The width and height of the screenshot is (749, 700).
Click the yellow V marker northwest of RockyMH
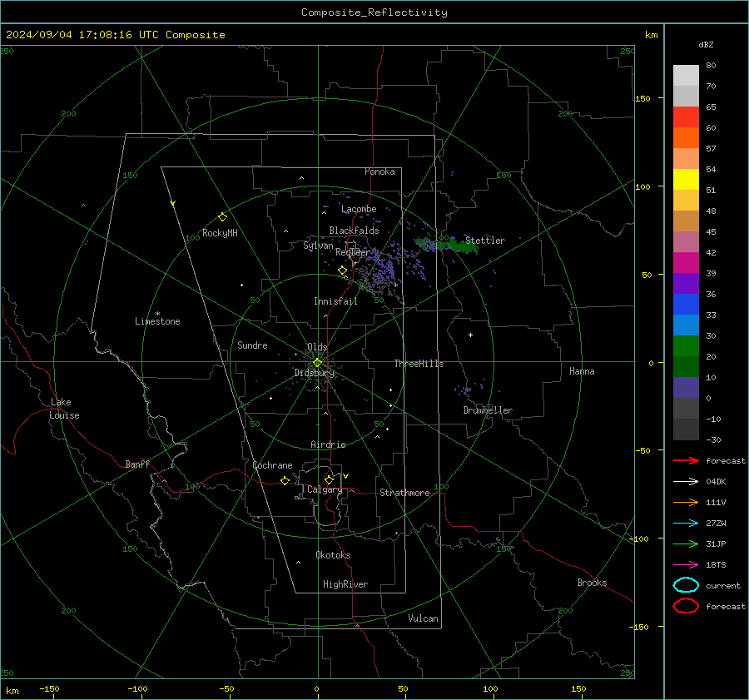pyautogui.click(x=173, y=203)
